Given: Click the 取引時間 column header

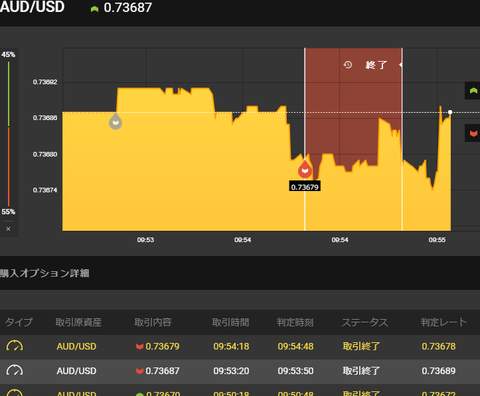Looking at the screenshot, I should click(x=231, y=322).
